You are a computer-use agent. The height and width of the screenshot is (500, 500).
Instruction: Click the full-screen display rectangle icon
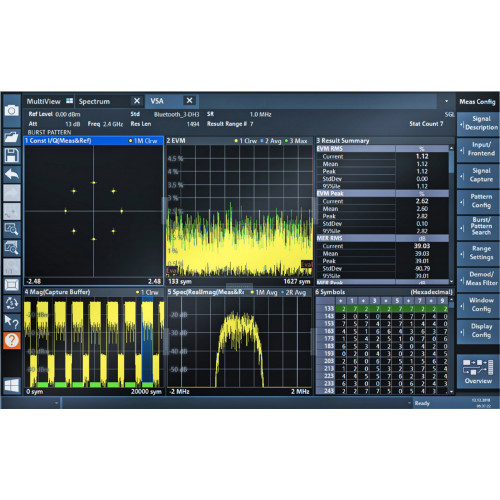click(12, 285)
